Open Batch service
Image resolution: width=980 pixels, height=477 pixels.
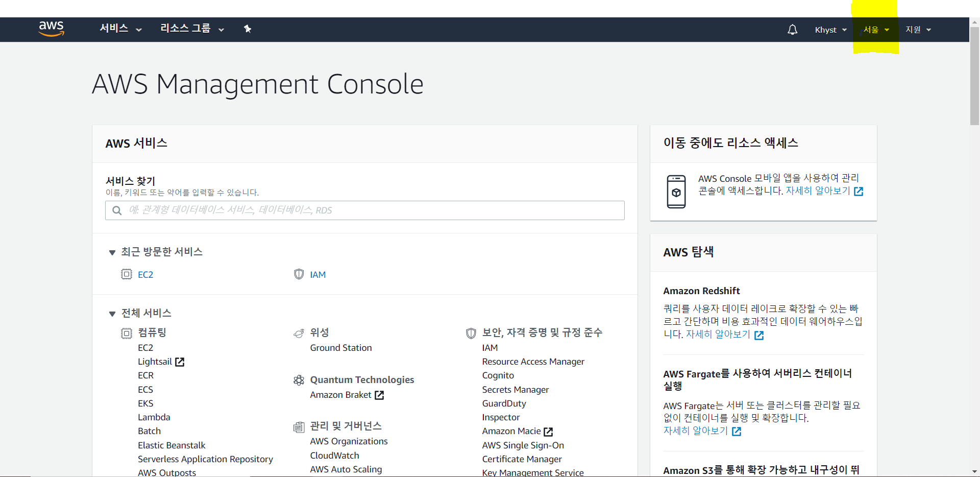(149, 431)
